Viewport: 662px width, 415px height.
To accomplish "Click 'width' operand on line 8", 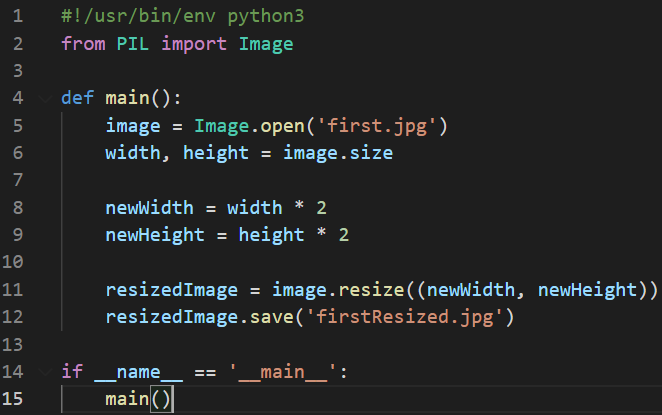I will 255,208.
